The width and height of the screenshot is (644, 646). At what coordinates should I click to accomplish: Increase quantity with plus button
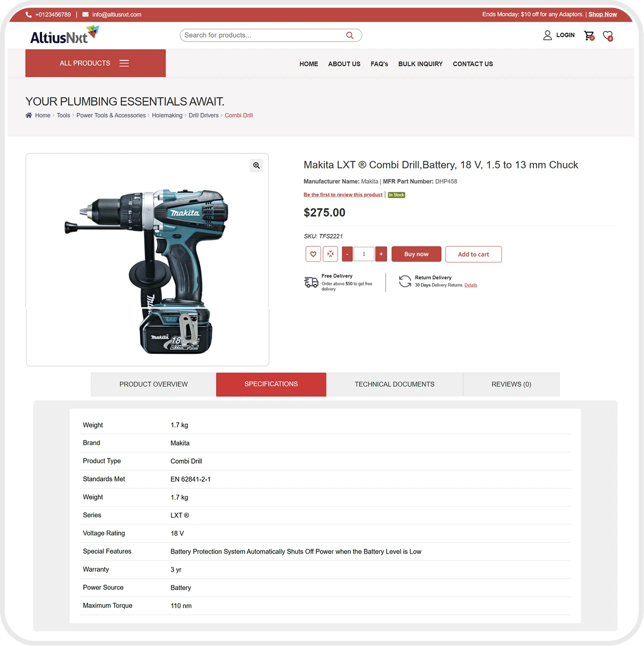pos(381,254)
